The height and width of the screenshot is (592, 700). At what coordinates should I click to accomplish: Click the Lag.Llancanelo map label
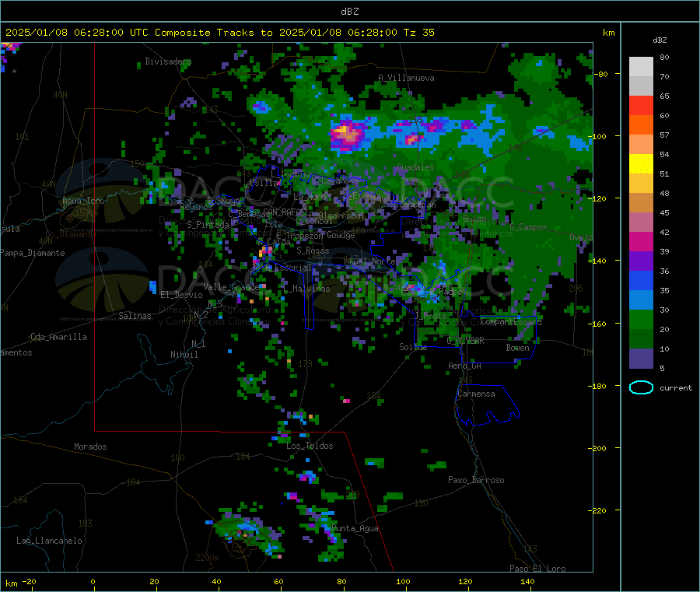point(50,541)
